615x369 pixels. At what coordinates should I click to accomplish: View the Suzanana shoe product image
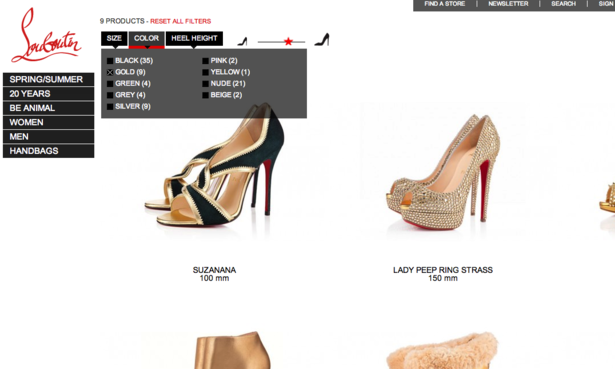click(215, 165)
